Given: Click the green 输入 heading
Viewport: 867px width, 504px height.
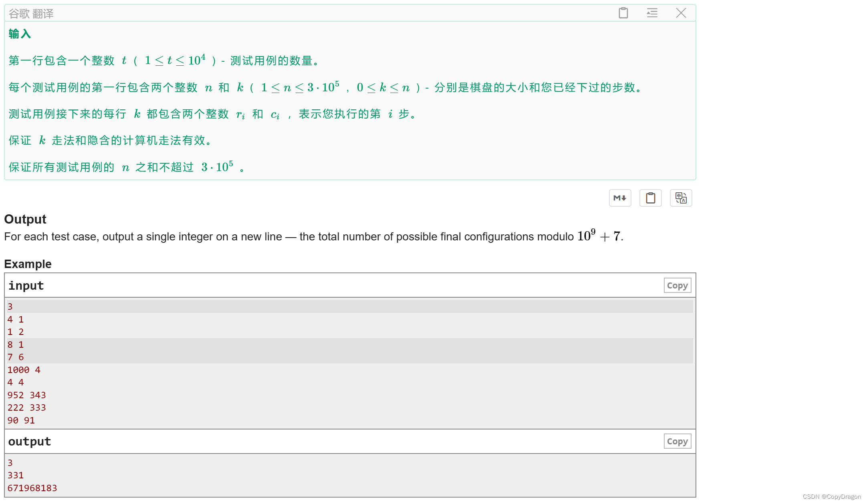Looking at the screenshot, I should [20, 34].
